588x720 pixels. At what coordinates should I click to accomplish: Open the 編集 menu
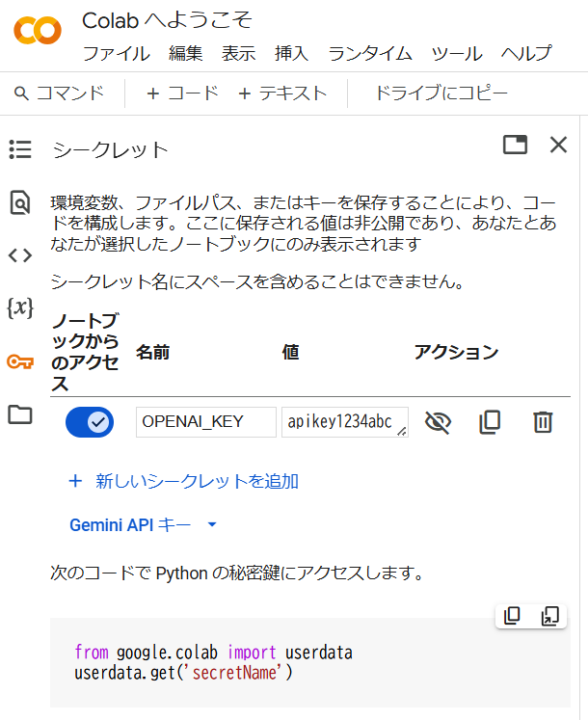186,54
